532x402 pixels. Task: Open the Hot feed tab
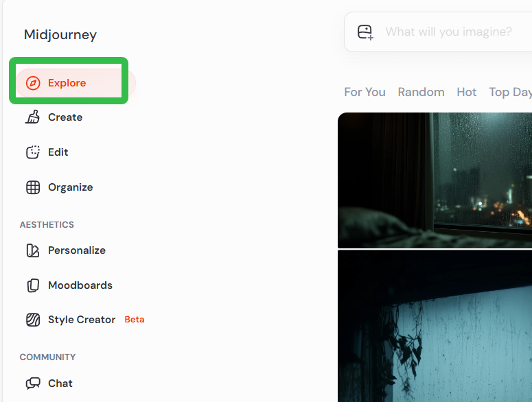click(467, 92)
